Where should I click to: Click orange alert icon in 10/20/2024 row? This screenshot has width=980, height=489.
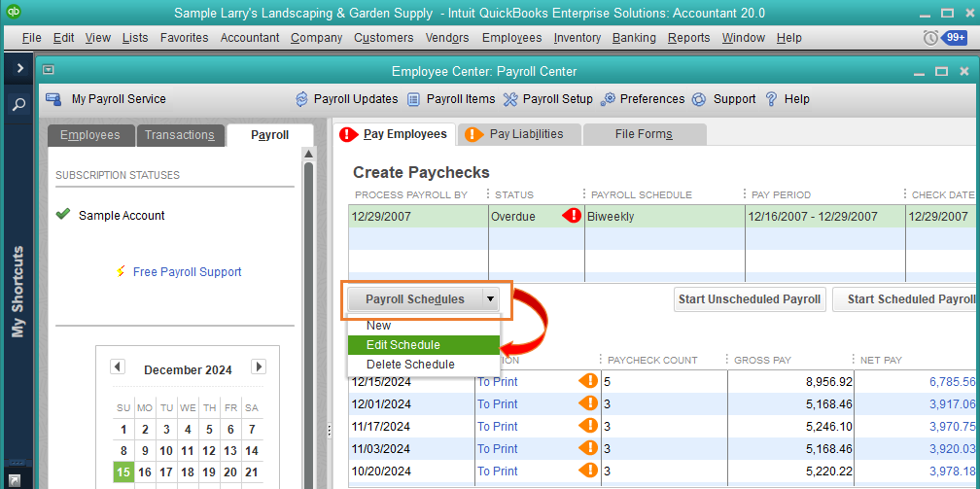(588, 471)
